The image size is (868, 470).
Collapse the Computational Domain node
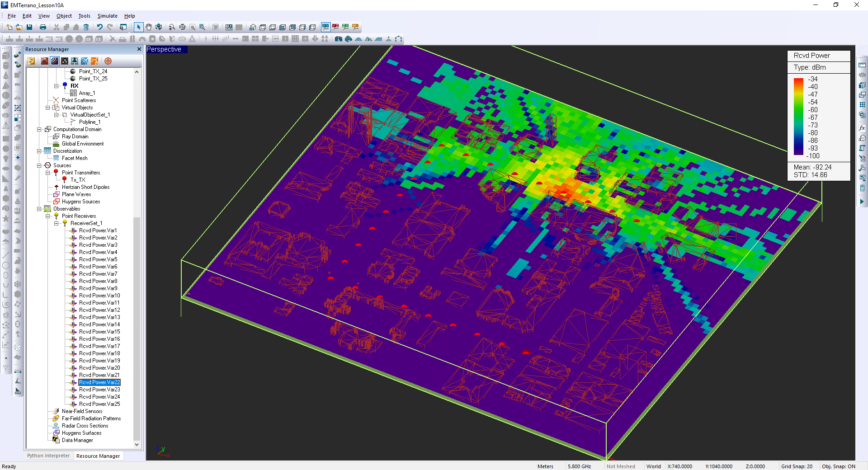39,129
